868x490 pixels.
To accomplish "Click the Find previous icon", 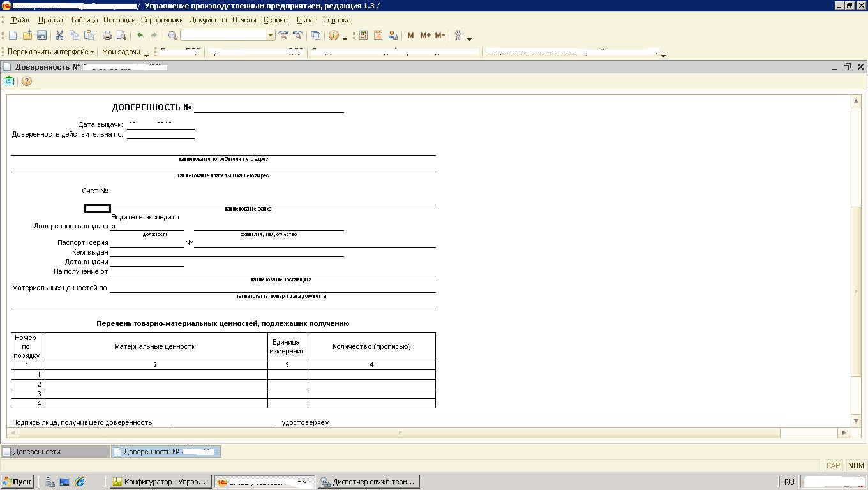I will (297, 36).
